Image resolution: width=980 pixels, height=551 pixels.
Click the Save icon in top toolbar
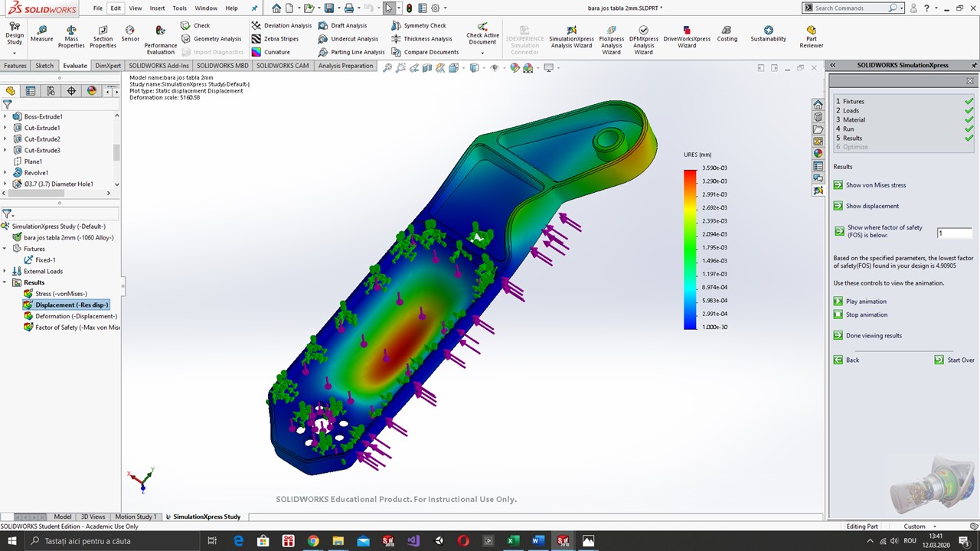point(328,8)
